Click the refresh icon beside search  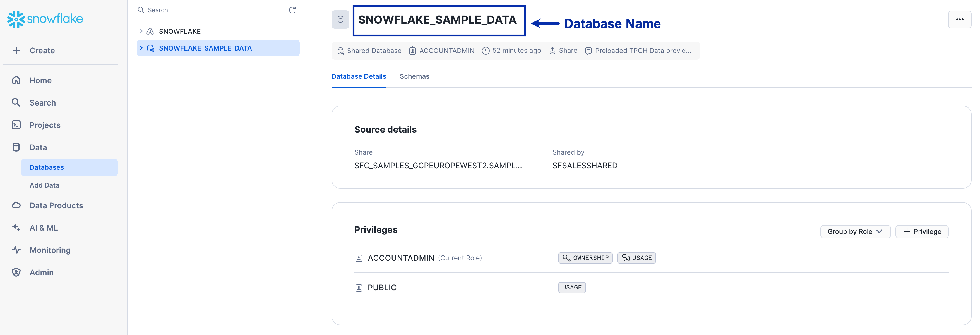pyautogui.click(x=292, y=10)
